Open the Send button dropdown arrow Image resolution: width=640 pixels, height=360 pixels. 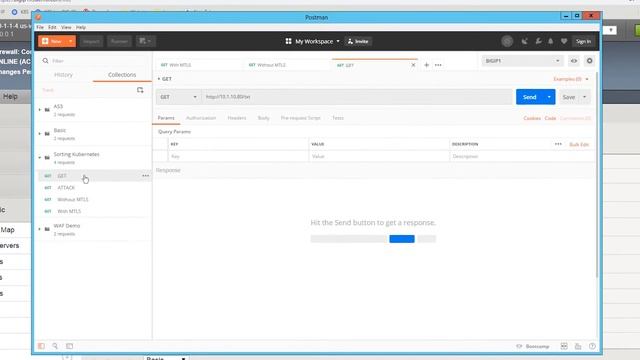point(549,97)
